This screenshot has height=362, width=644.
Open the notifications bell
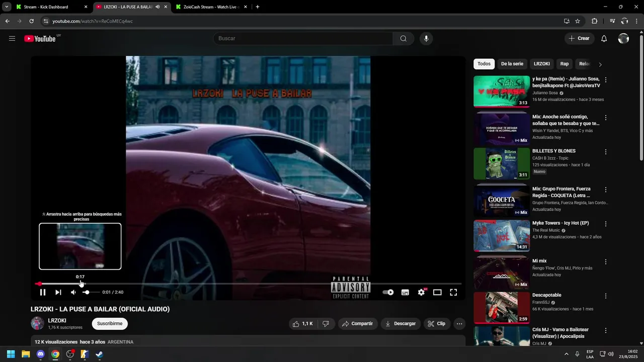coord(604,39)
